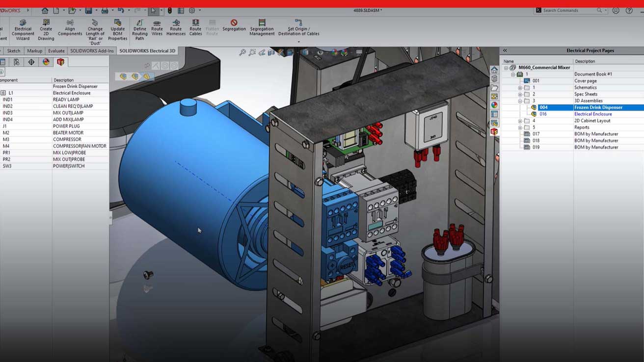Screen dimensions: 644x362
Task: Collapse Document Book #1 node
Action: click(x=513, y=75)
